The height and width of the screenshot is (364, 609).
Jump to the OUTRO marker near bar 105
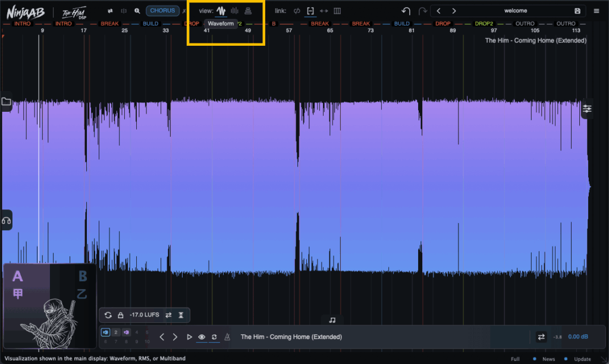[x=525, y=24]
